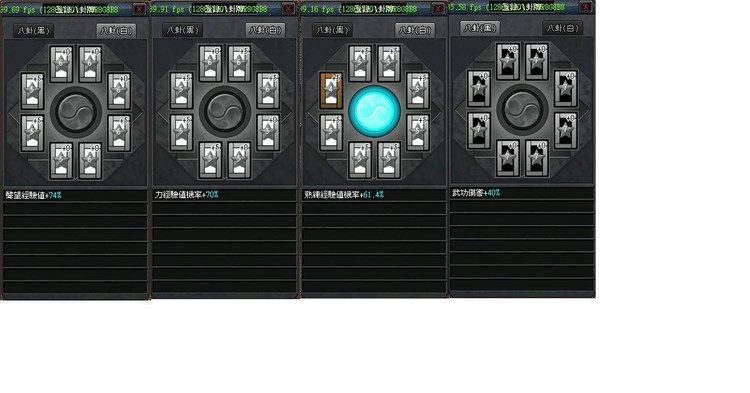Click yin-yang orb in the 力經驗值機率 panel
The width and height of the screenshot is (750, 393).
225,111
